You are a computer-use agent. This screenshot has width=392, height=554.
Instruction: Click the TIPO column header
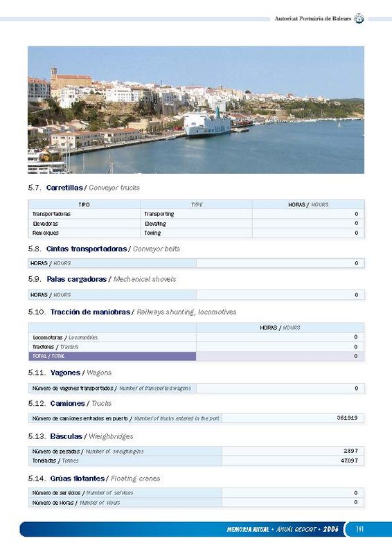click(84, 204)
